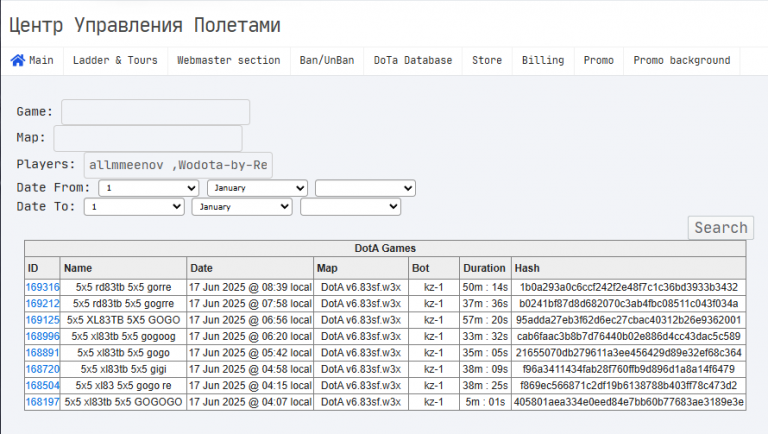Click hash starting with 1b0a293a0c6ccf

[629, 287]
